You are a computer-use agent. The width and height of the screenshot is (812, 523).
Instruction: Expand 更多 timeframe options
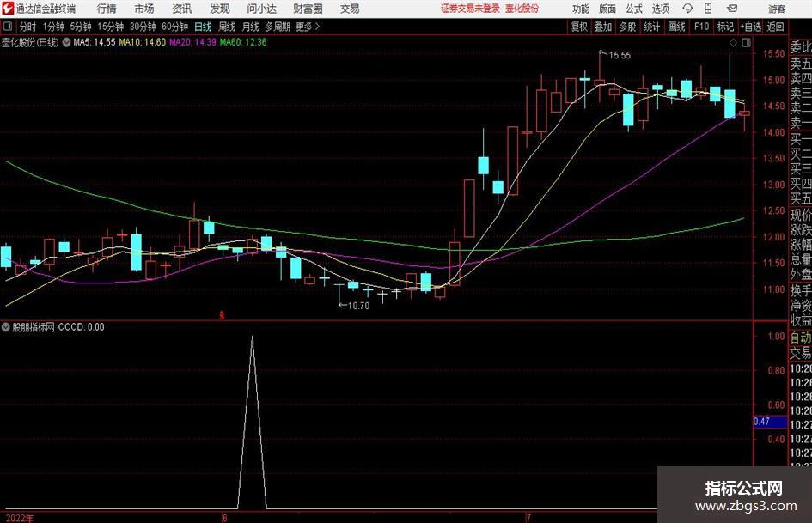pos(308,27)
